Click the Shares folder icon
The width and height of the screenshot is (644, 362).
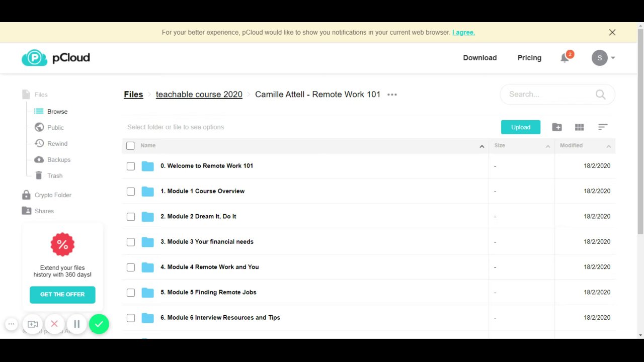pos(26,211)
